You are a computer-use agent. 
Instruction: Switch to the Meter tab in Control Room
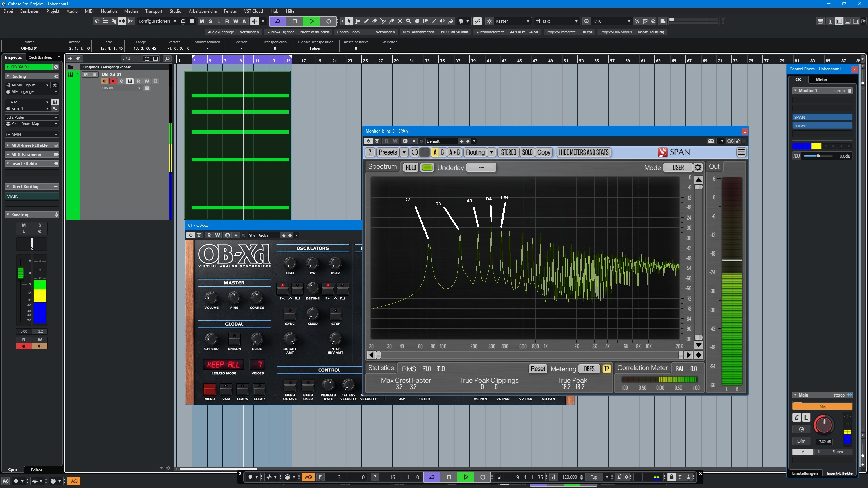click(821, 80)
